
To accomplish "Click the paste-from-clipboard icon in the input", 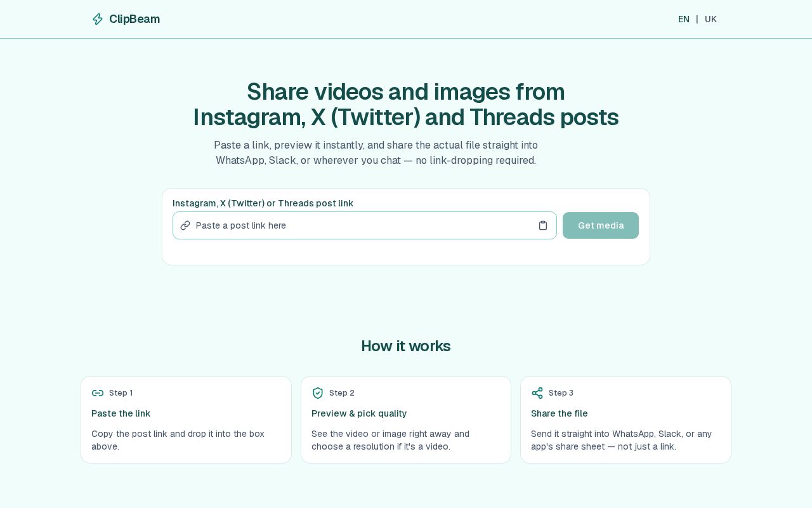I will click(x=543, y=225).
